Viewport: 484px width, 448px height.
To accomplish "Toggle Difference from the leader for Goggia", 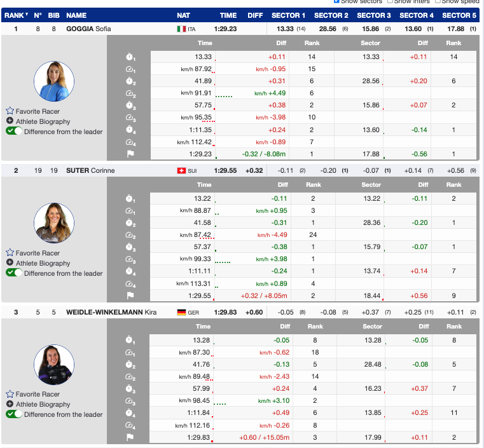I will (x=15, y=132).
